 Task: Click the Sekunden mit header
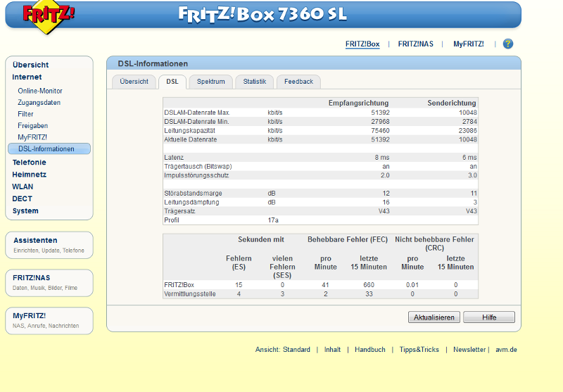[260, 240]
